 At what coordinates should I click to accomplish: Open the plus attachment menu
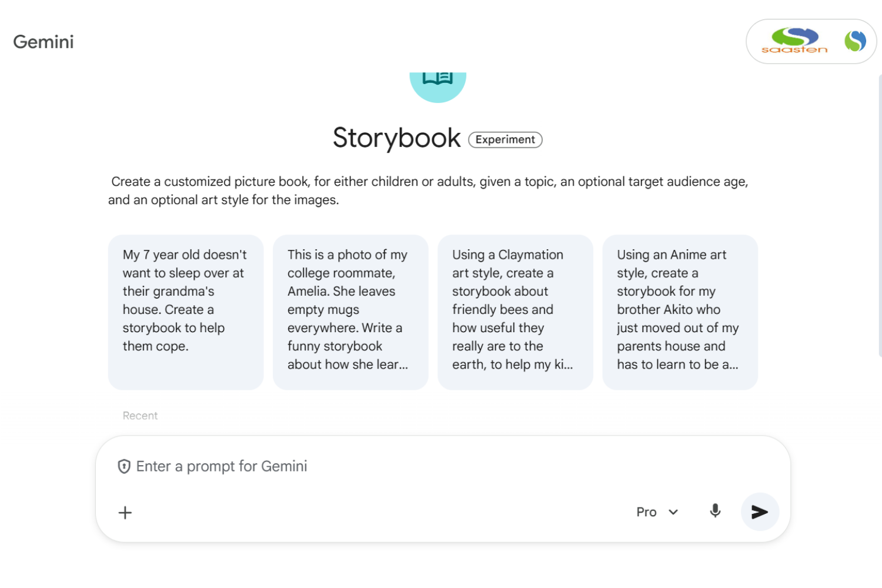[125, 513]
